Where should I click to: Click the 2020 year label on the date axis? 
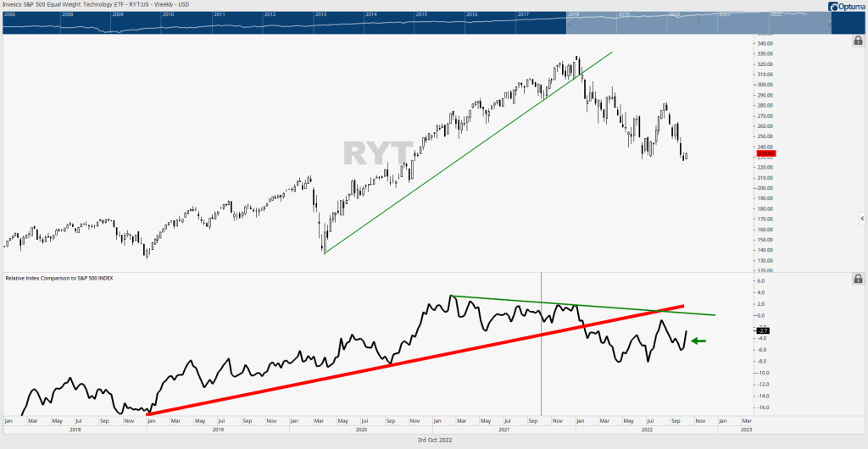(x=361, y=430)
